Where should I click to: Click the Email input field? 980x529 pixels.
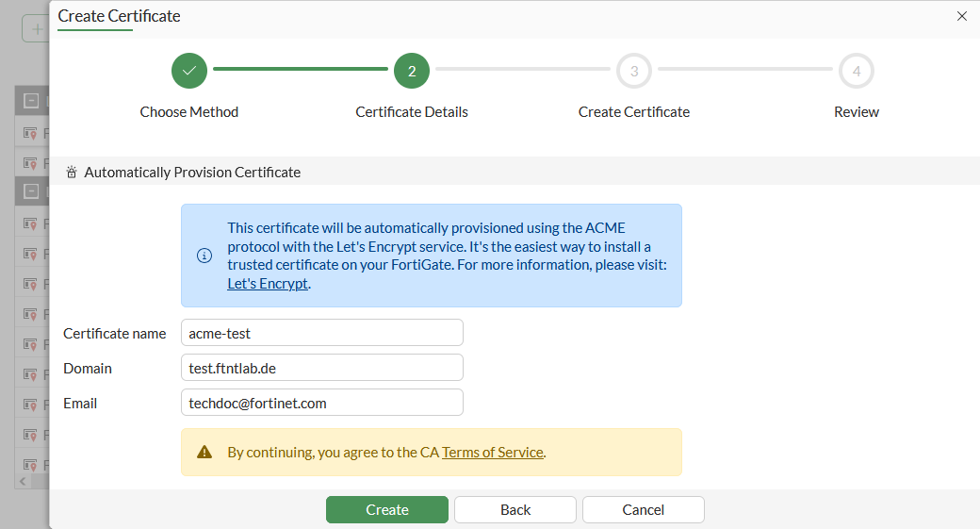click(321, 403)
